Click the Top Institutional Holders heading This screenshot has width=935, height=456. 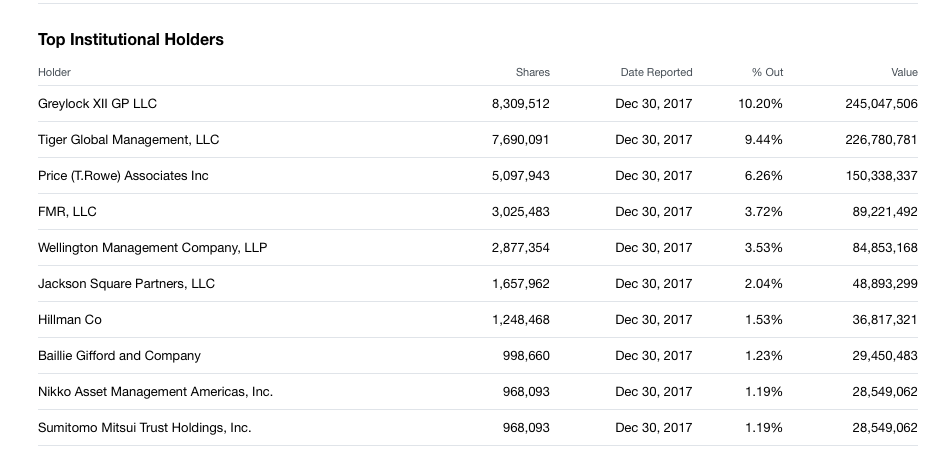coord(131,39)
